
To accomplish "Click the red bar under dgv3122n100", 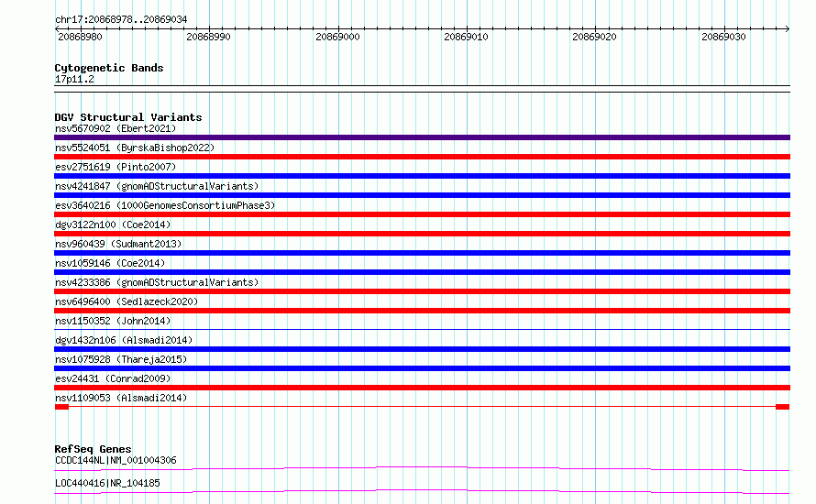I will [422, 234].
